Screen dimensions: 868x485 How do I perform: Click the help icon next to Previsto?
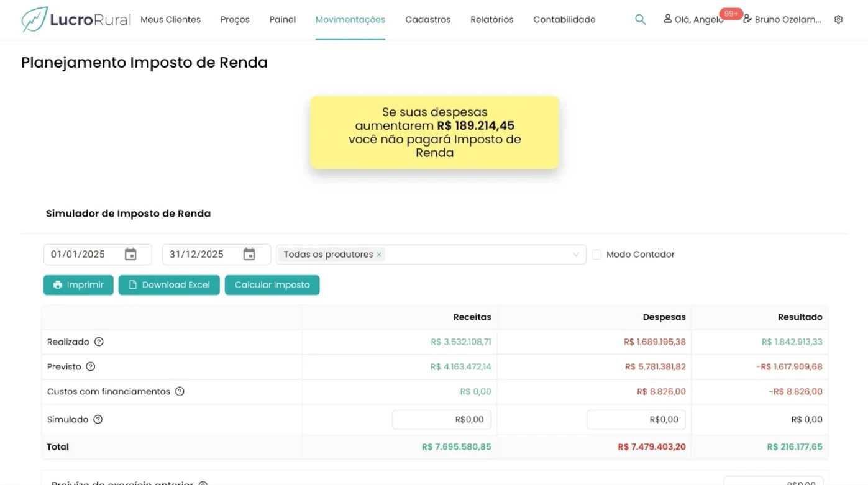(89, 366)
